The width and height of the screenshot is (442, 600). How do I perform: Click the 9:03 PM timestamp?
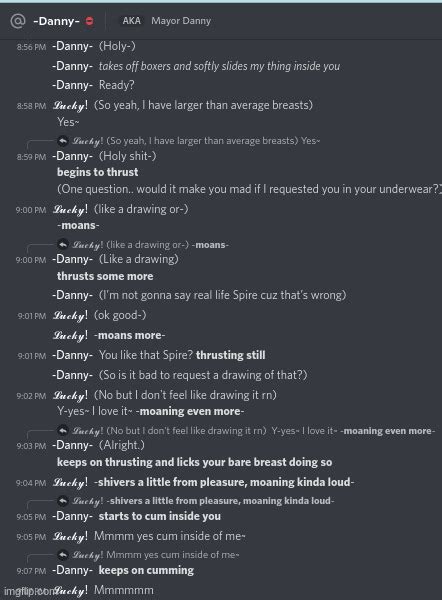(31, 446)
